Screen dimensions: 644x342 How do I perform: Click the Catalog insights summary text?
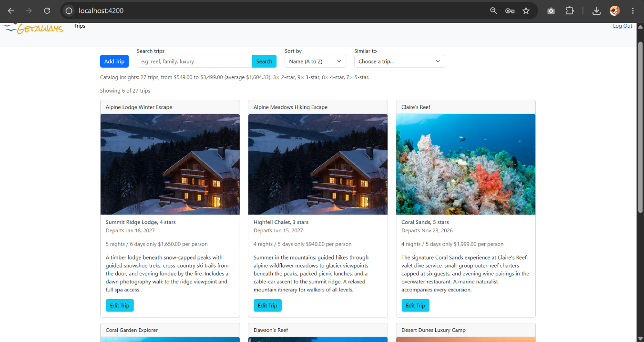[235, 77]
